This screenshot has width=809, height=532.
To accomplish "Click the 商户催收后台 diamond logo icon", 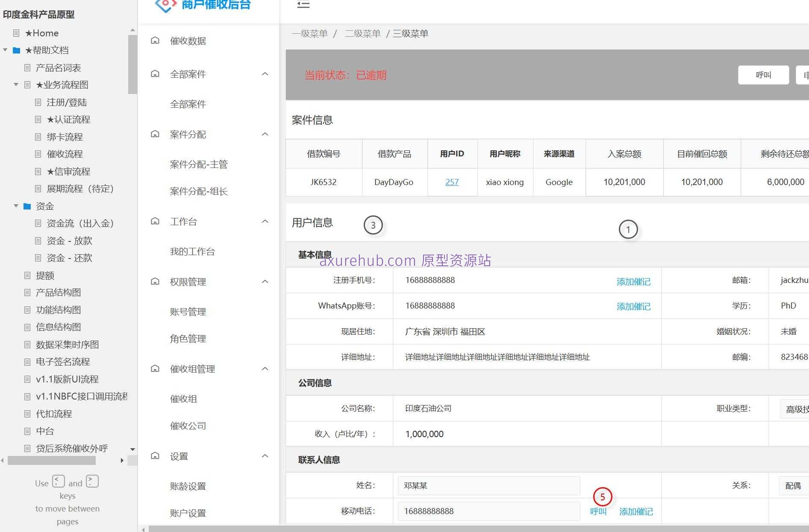I will [165, 6].
